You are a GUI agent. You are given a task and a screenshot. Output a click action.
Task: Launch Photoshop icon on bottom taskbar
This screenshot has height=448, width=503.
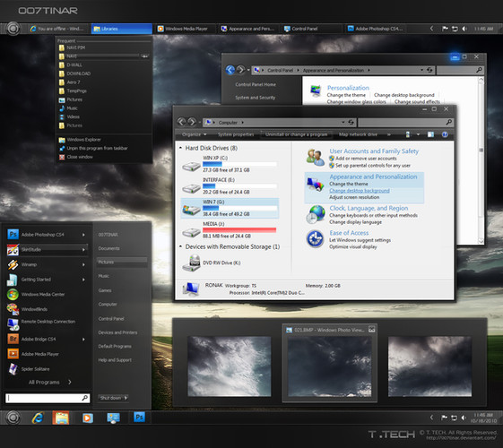click(x=139, y=418)
